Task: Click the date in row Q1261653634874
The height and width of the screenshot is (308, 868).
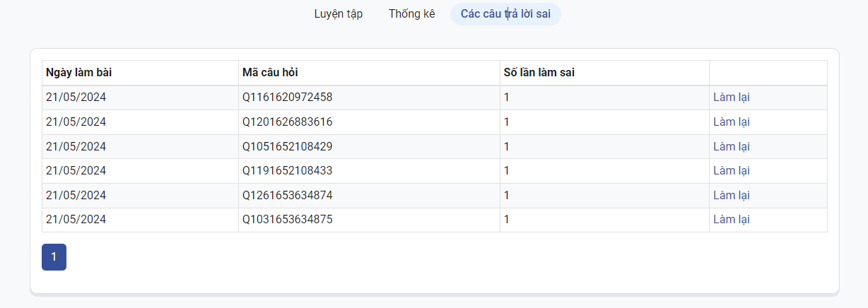Action: [x=76, y=196]
